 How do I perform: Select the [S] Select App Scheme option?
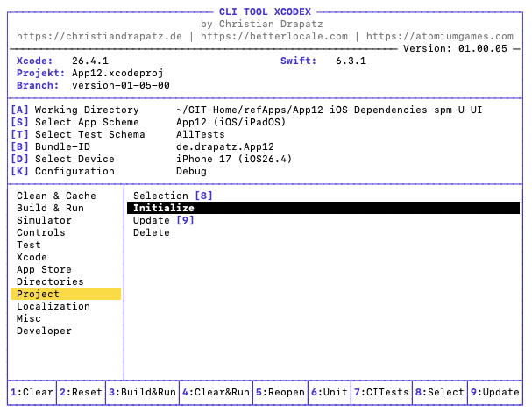tap(75, 122)
